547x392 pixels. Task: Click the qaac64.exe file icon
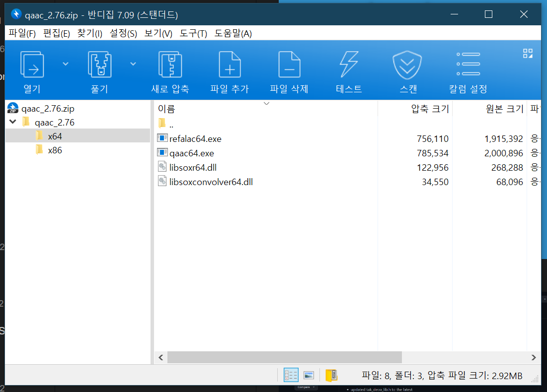162,153
